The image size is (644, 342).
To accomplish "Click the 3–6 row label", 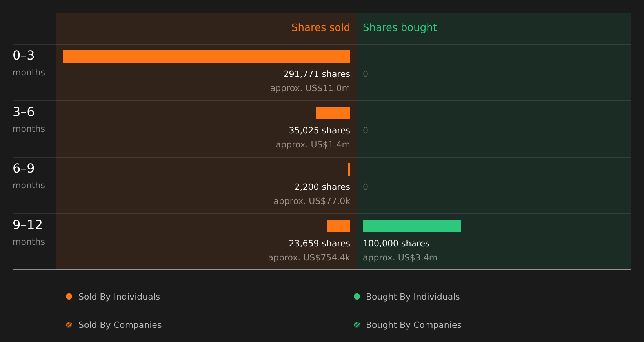I will pos(24,112).
